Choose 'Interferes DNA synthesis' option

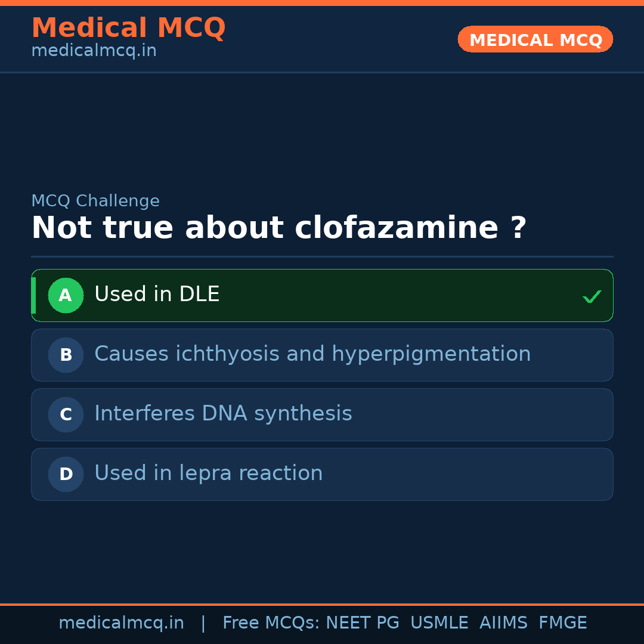(223, 414)
